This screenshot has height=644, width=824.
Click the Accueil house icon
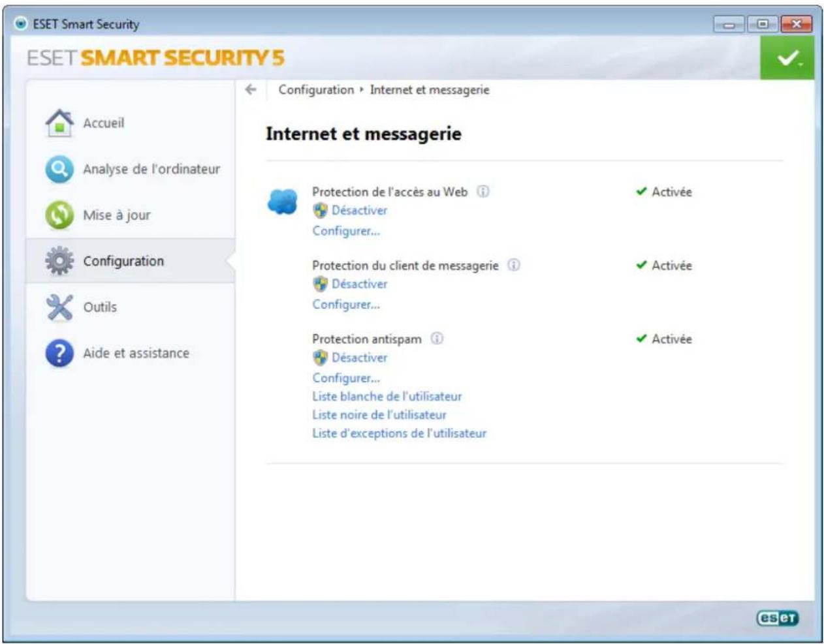click(x=59, y=123)
